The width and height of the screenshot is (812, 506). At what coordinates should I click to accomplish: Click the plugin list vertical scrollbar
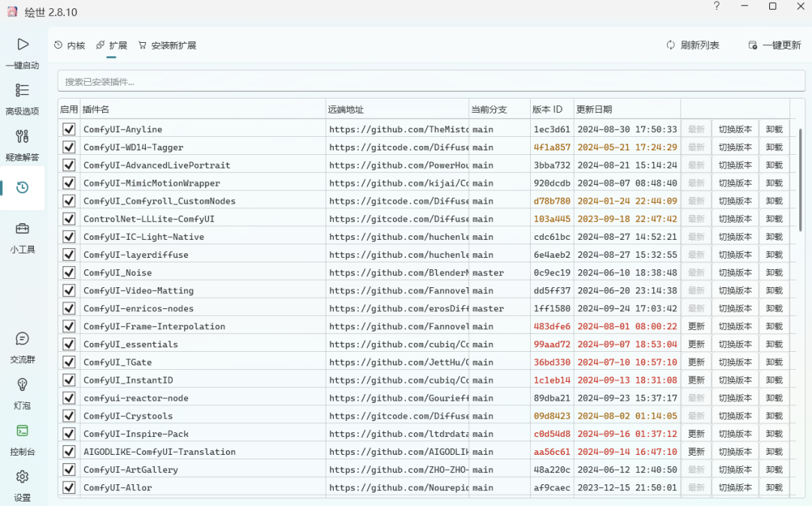800,180
